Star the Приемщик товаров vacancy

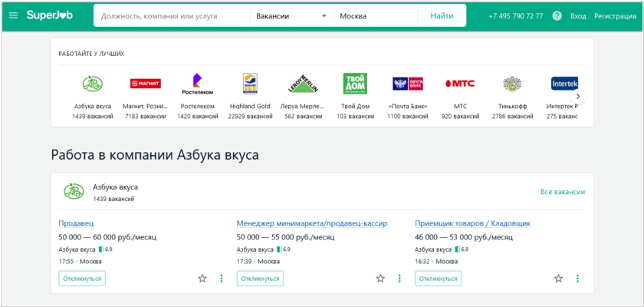pyautogui.click(x=559, y=279)
